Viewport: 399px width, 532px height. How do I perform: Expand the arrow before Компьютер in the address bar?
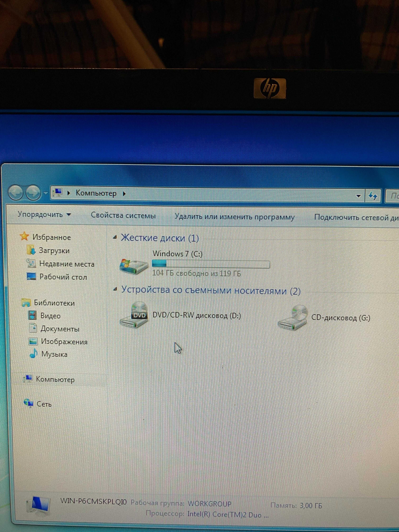pyautogui.click(x=69, y=193)
